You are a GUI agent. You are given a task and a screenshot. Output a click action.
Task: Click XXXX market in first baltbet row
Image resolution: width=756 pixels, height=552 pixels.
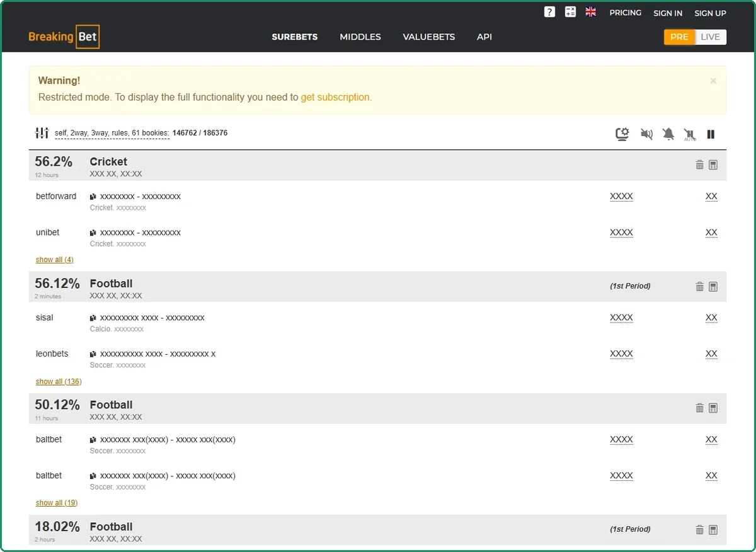click(621, 439)
